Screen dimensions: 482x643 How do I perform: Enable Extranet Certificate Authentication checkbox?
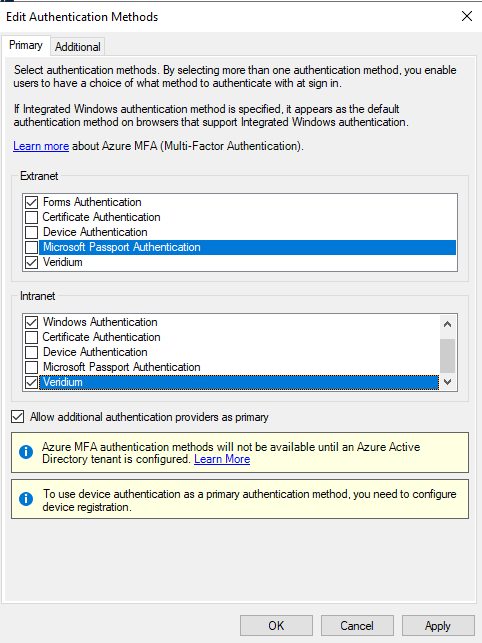point(32,217)
